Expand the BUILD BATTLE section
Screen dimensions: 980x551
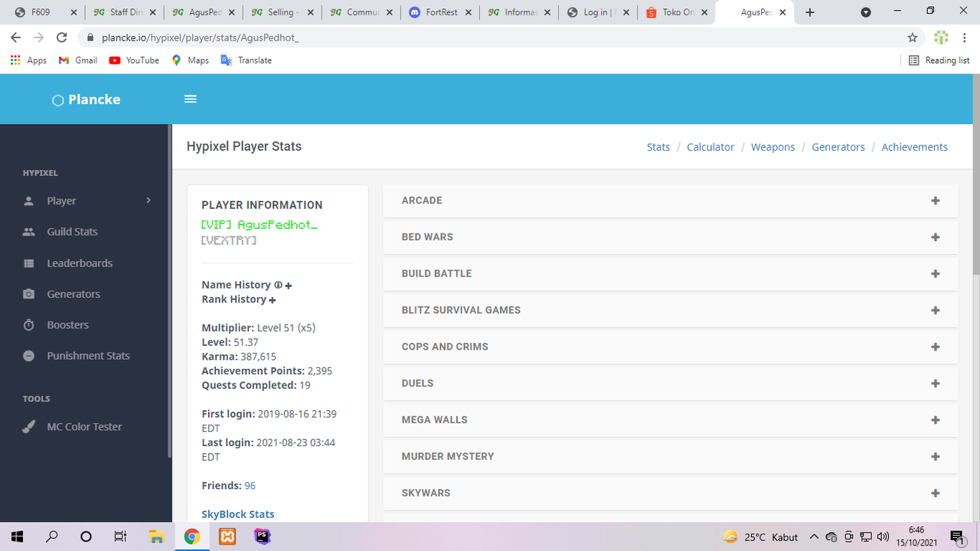670,274
